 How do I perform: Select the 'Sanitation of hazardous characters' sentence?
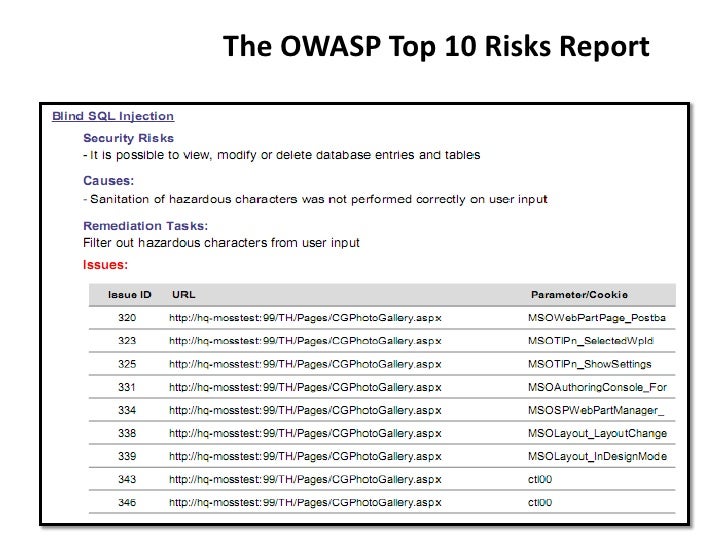(316, 200)
